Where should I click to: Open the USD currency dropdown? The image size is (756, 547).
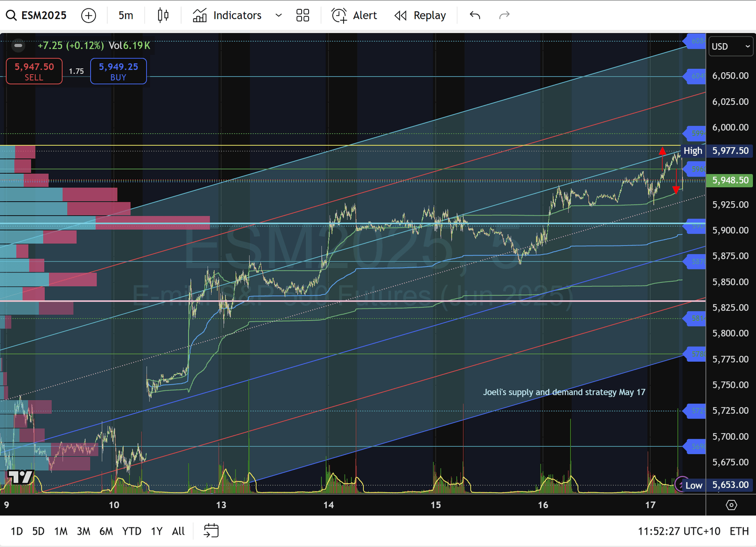point(730,46)
